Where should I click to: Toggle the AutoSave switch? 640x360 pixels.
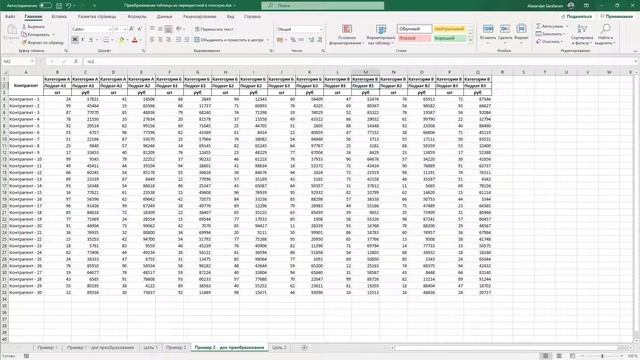click(x=45, y=6)
